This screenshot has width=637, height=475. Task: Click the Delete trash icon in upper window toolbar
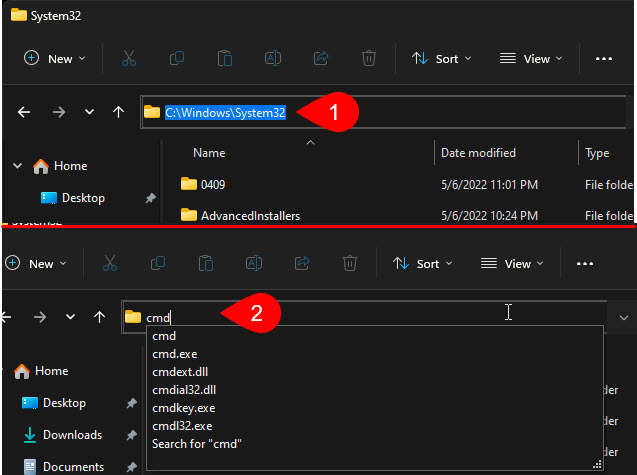click(368, 59)
